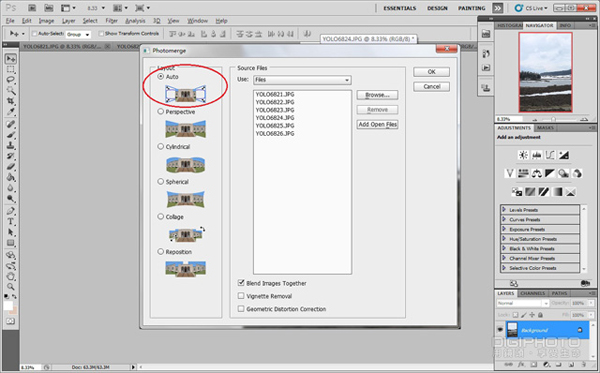Select the Crop tool

[11, 101]
